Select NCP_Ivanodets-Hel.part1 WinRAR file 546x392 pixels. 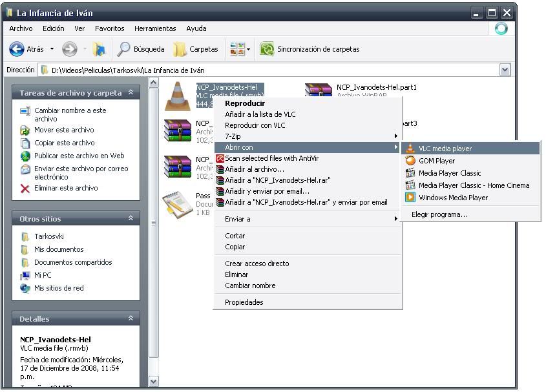376,87
